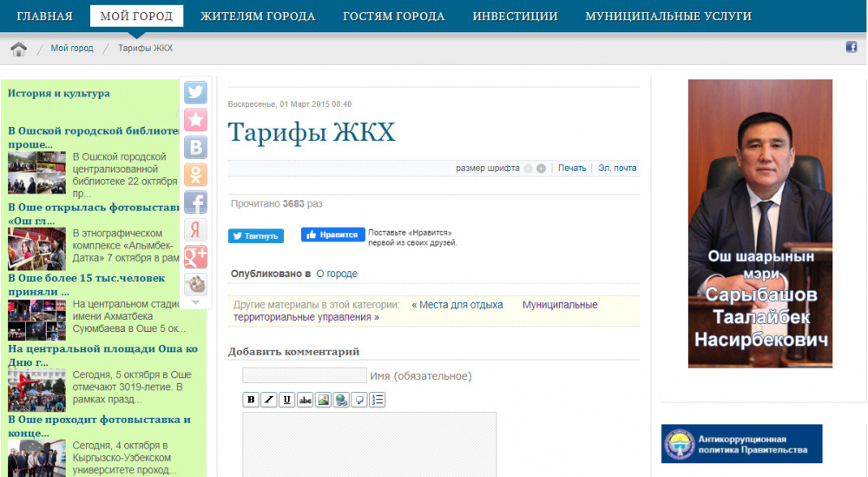The height and width of the screenshot is (477, 868).
Task: Toggle italic formatting in comment editor
Action: click(x=269, y=400)
